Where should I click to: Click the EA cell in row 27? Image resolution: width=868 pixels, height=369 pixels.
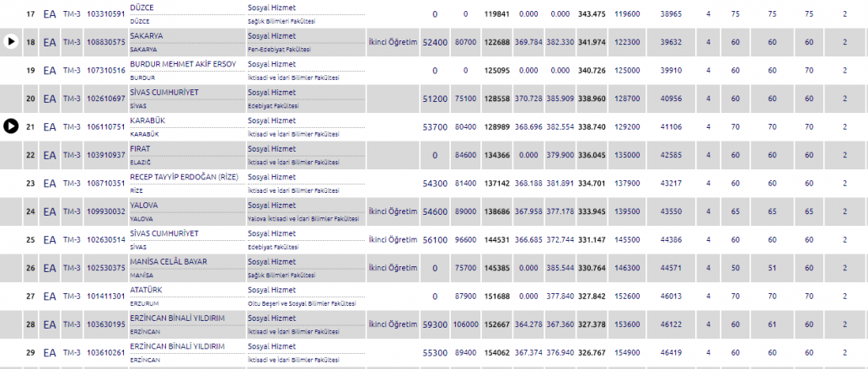click(50, 297)
